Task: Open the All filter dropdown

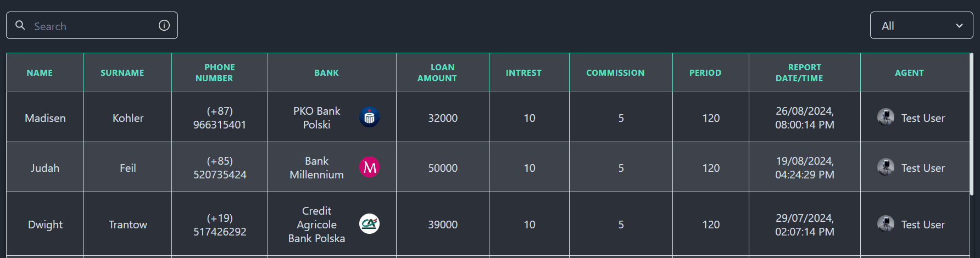Action: (921, 25)
